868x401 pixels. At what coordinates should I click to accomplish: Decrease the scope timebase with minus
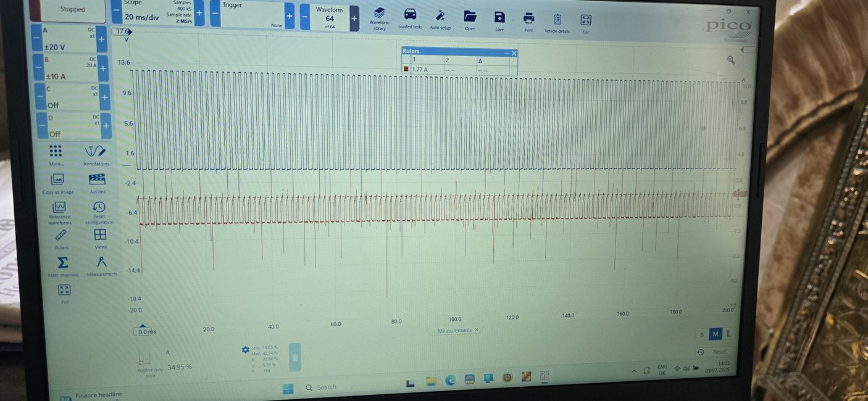(x=116, y=11)
